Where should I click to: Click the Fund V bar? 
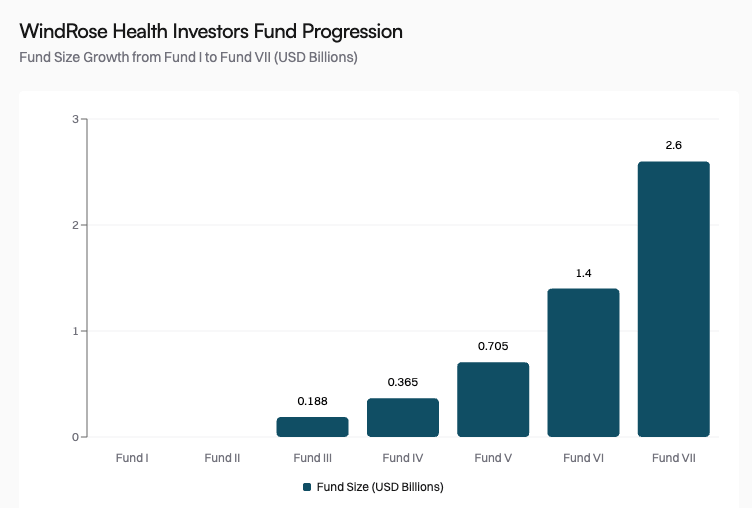tap(493, 399)
